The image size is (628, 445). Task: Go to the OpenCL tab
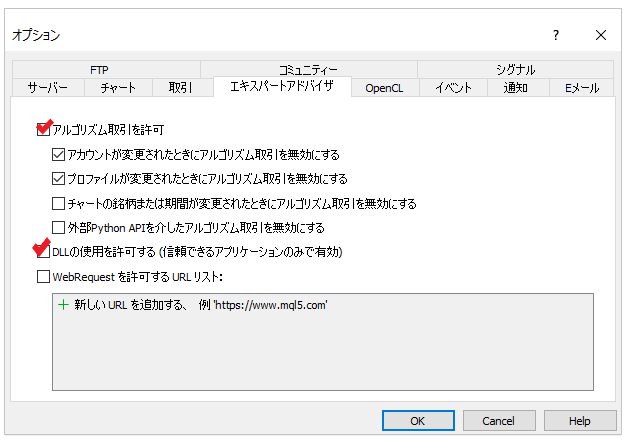pos(384,88)
